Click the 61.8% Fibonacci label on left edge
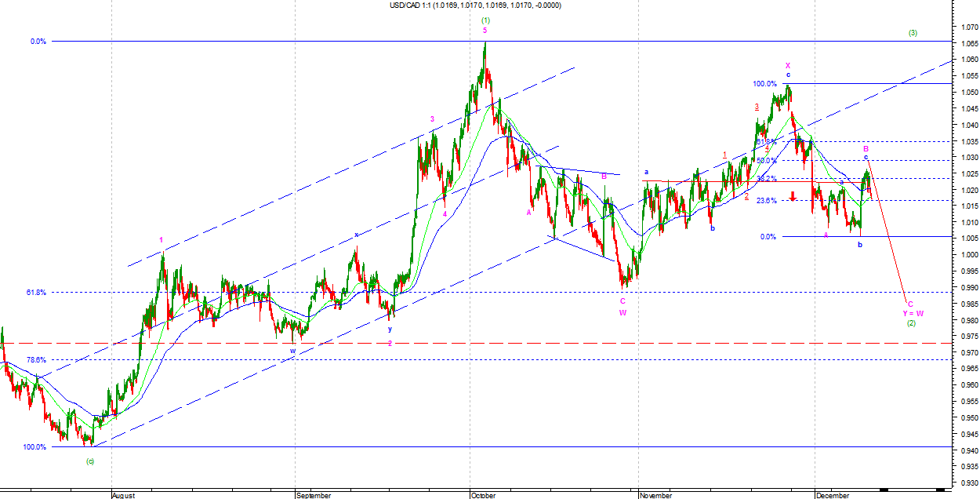This screenshot has height=499, width=980. point(36,292)
